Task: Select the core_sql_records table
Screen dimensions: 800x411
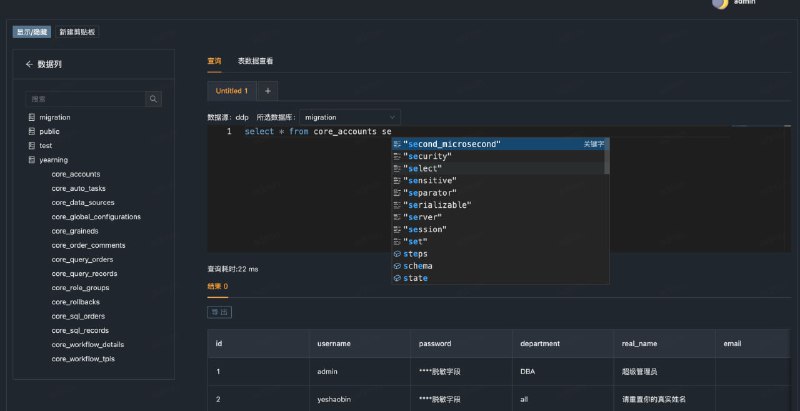Action: (80, 331)
